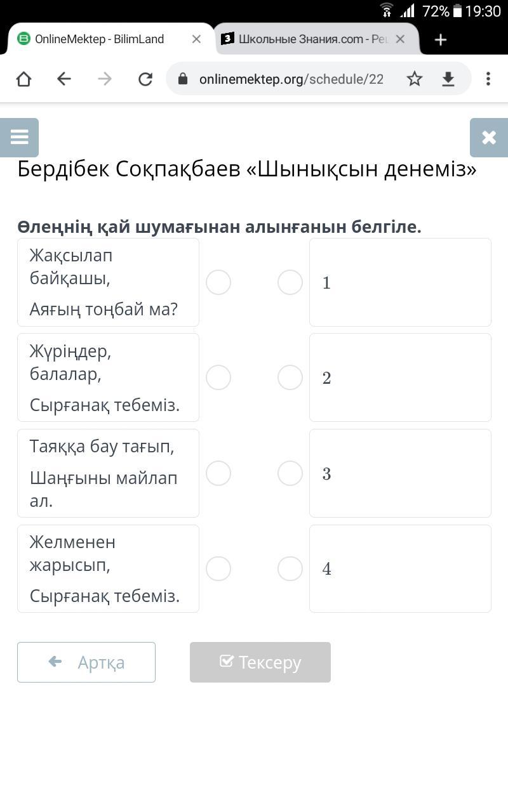Go back with the browser arrow
Viewport: 508px width, 812px height.
[63, 79]
